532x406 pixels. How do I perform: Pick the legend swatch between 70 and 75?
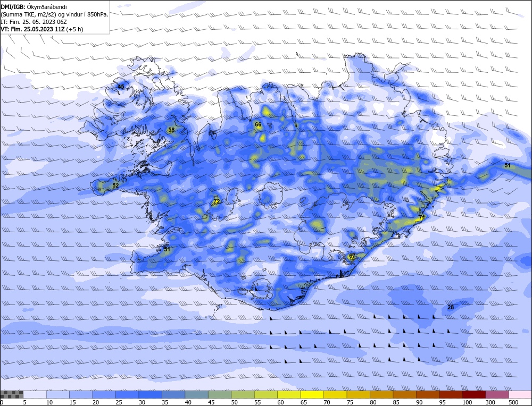(335, 394)
